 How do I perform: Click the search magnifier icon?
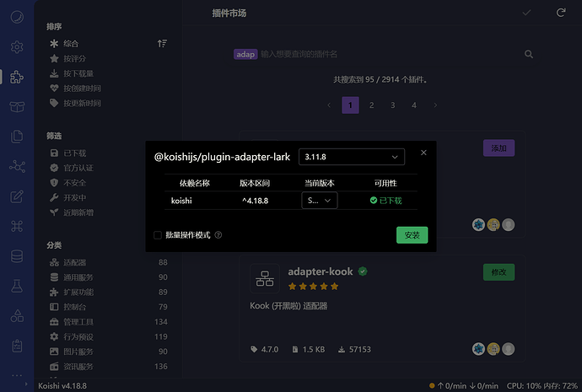coord(529,54)
